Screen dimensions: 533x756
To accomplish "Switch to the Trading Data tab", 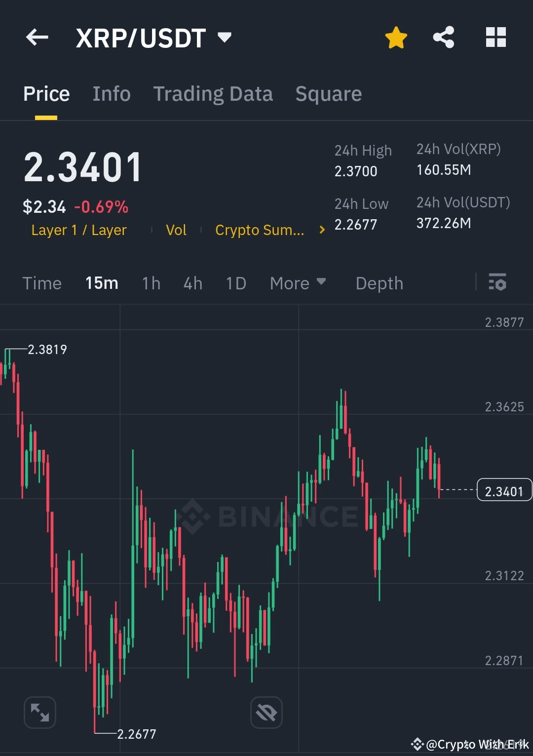I will (213, 94).
